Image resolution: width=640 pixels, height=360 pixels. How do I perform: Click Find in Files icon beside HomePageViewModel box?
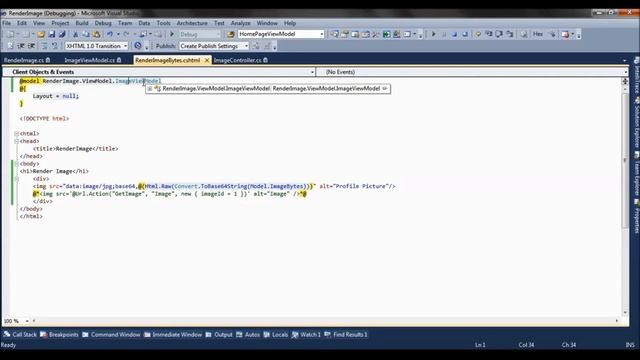point(231,34)
